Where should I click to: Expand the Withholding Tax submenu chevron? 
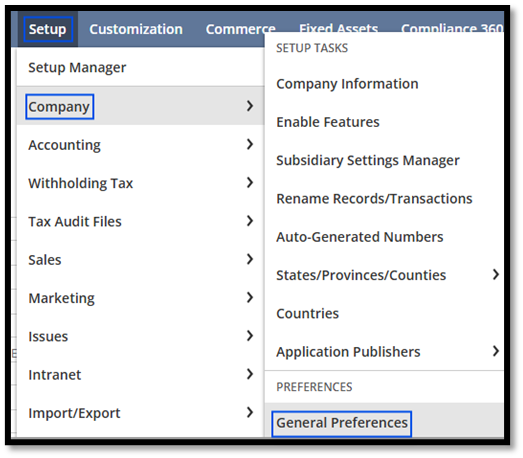pos(249,183)
